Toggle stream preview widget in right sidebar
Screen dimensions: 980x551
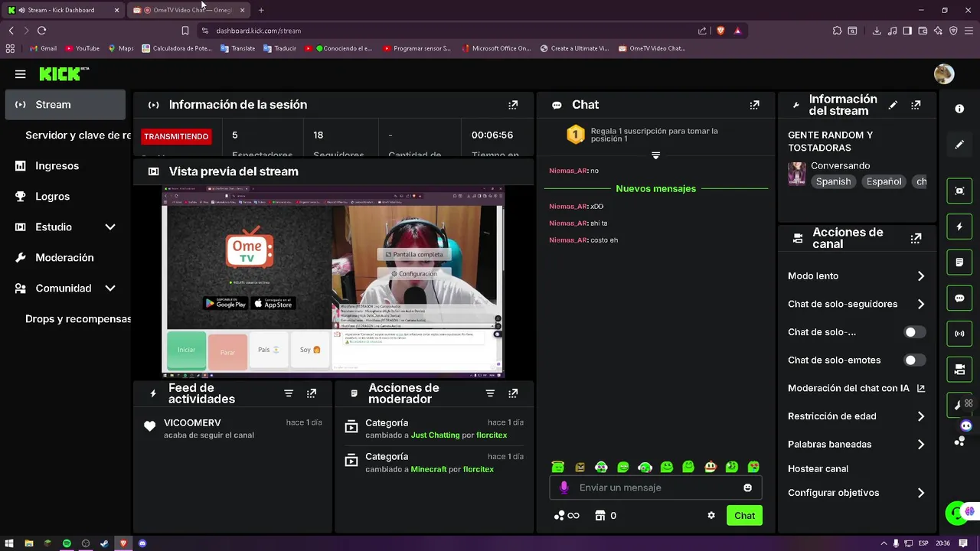coord(959,191)
